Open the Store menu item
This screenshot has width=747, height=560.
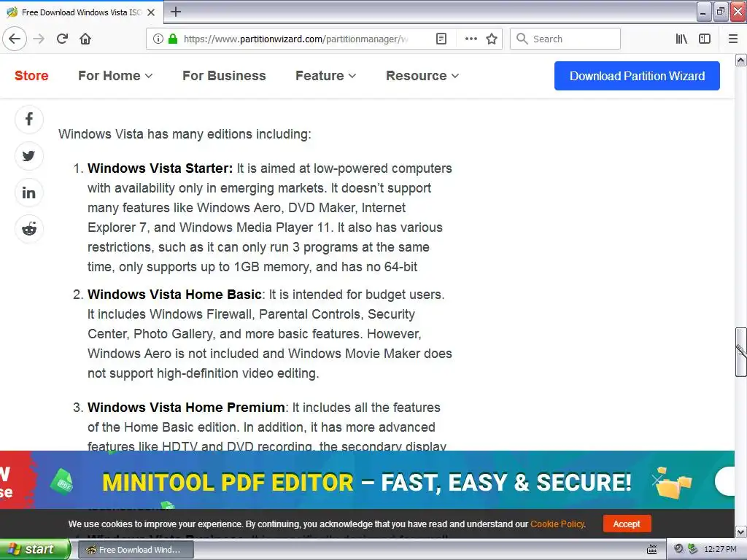pyautogui.click(x=31, y=76)
